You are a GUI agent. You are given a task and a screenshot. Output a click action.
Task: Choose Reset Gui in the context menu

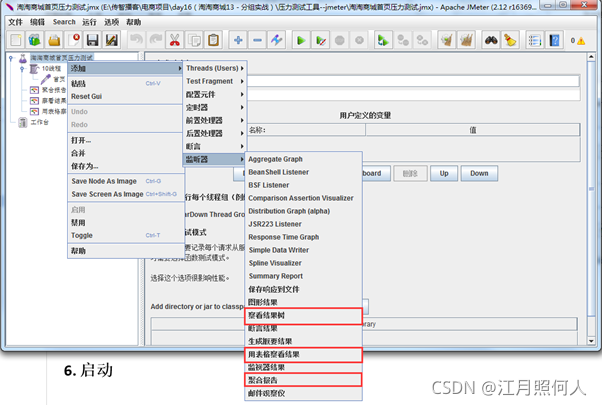(x=125, y=97)
